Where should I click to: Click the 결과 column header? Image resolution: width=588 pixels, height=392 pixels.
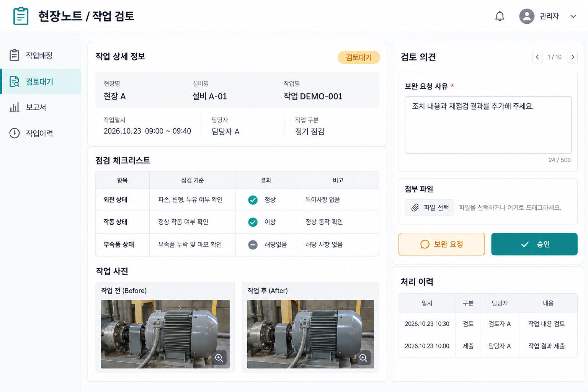(x=266, y=180)
